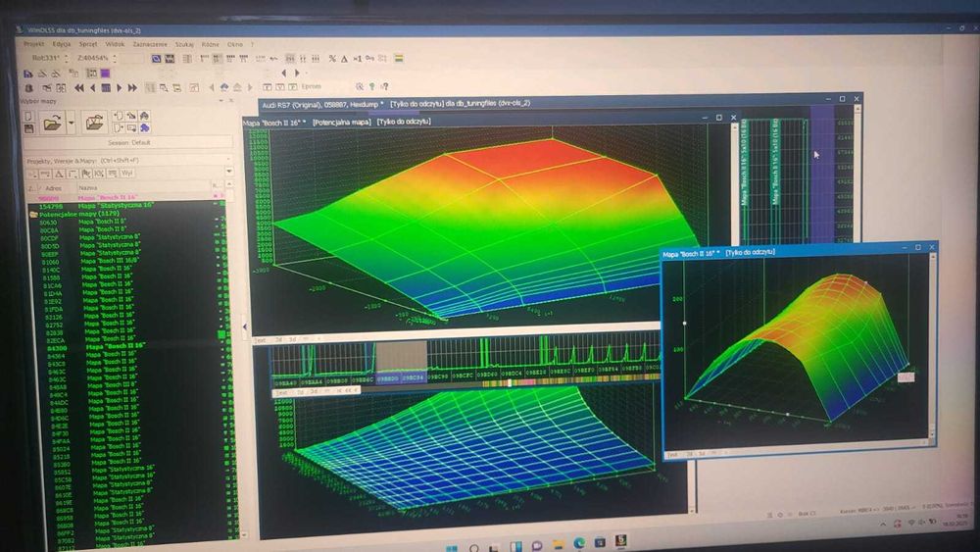This screenshot has height=552, width=980.
Task: Click the ×1 factor toolbar icon
Action: point(357,59)
